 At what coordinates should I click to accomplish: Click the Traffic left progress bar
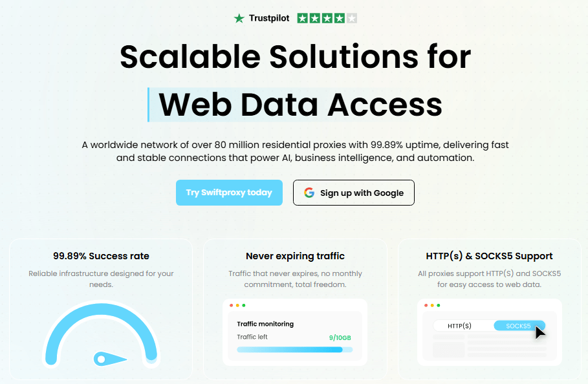295,350
